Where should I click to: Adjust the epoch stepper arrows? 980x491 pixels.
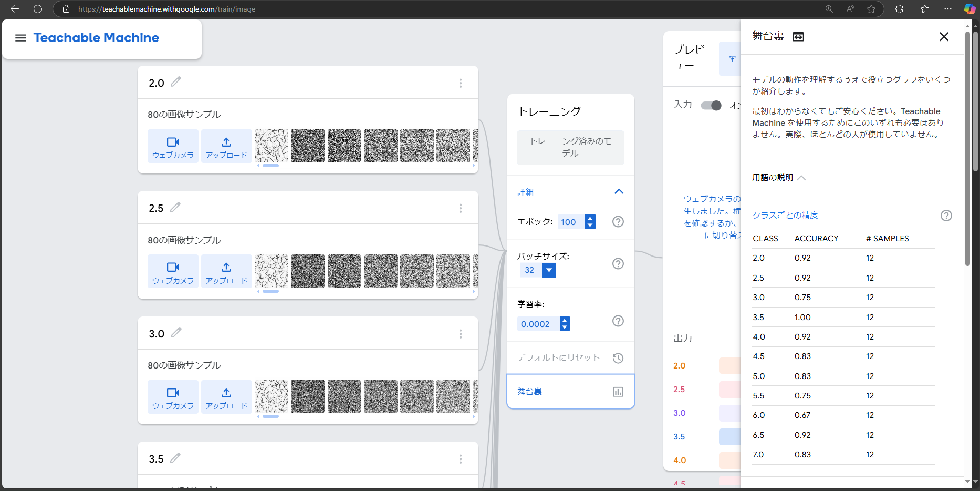coord(590,222)
